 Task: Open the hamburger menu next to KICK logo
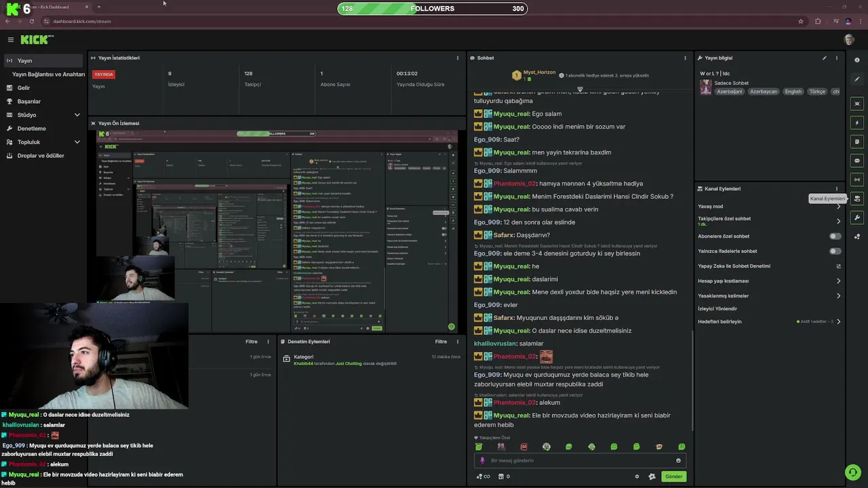(x=10, y=40)
